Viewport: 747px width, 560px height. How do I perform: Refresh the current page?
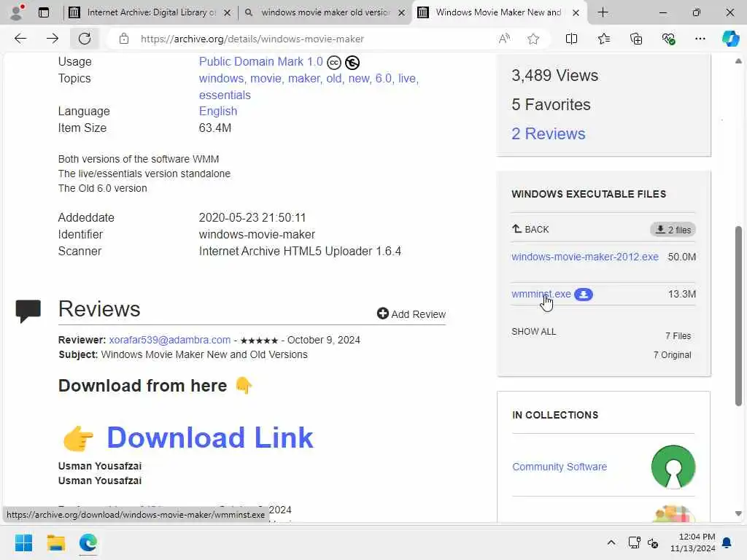pos(85,39)
